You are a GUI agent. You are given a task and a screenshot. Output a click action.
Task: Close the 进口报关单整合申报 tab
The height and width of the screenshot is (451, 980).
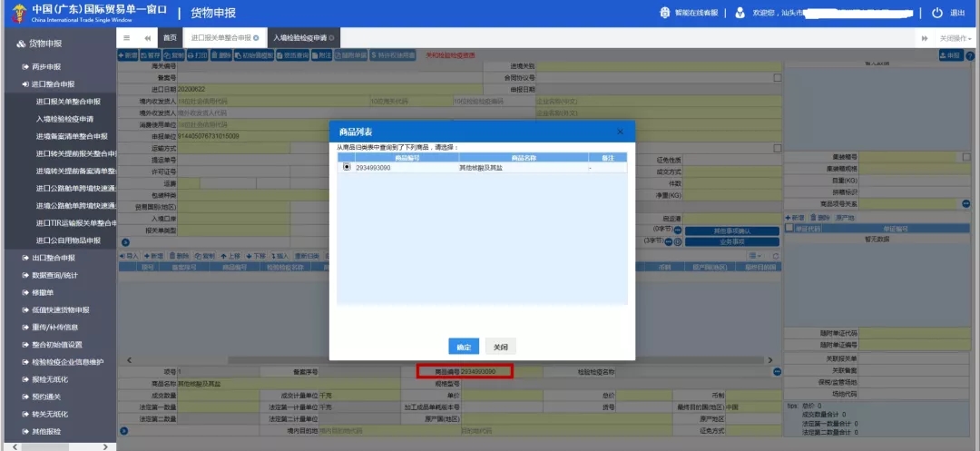[x=256, y=38]
